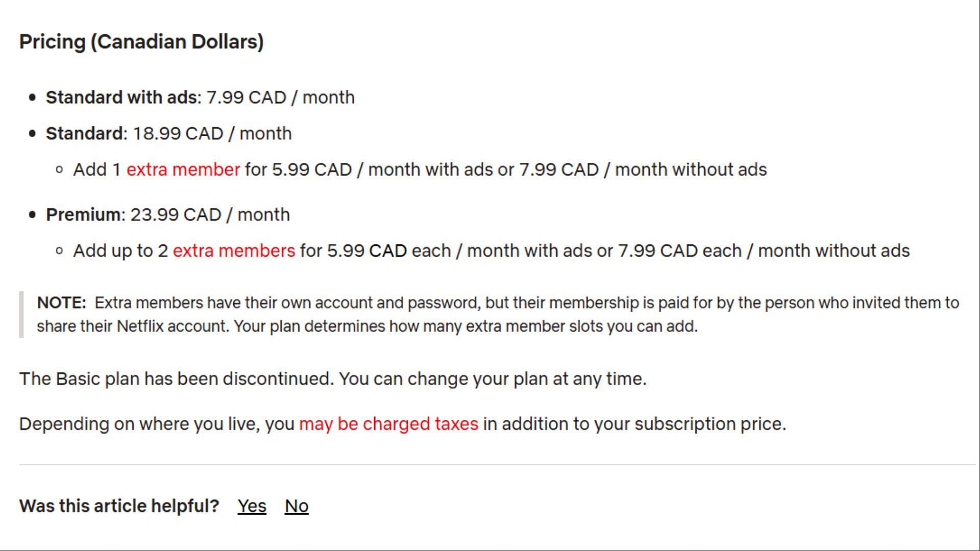
Task: Click the bold "Premium" plan label
Action: tap(83, 215)
